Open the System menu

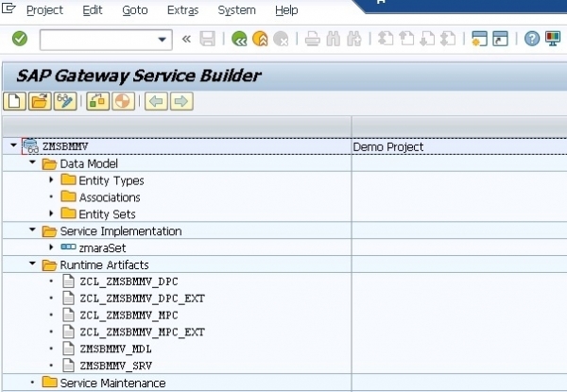pos(236,10)
